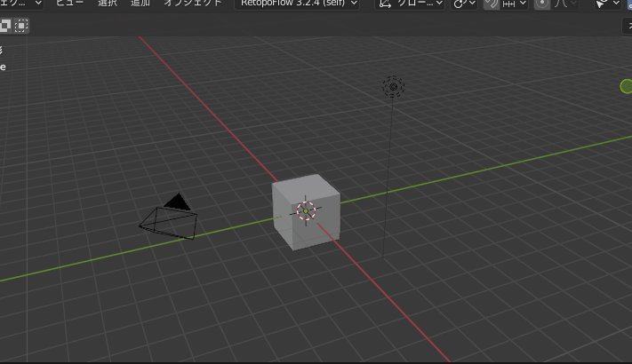
Task: Open the オブジェクト (Object) menu
Action: pyautogui.click(x=193, y=3)
